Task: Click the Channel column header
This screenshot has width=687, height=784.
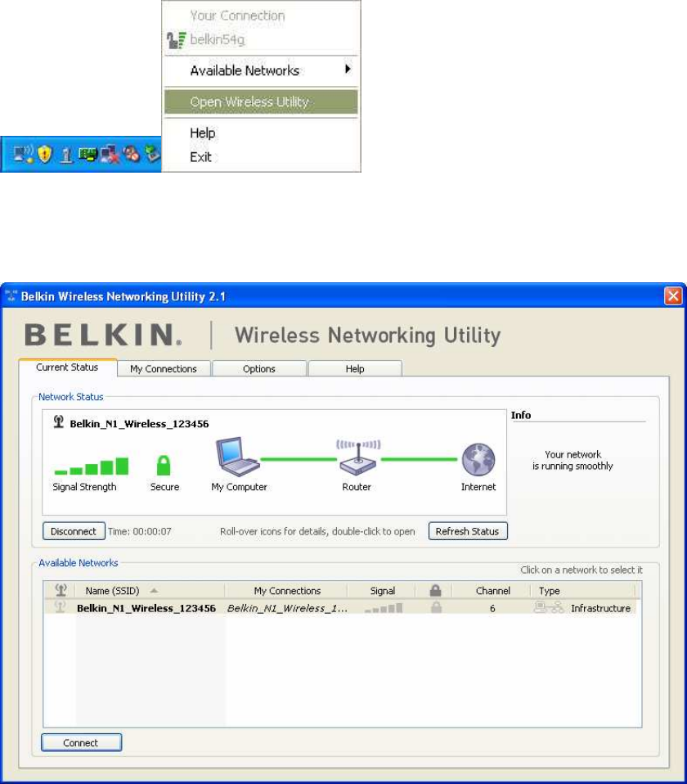Action: click(492, 591)
